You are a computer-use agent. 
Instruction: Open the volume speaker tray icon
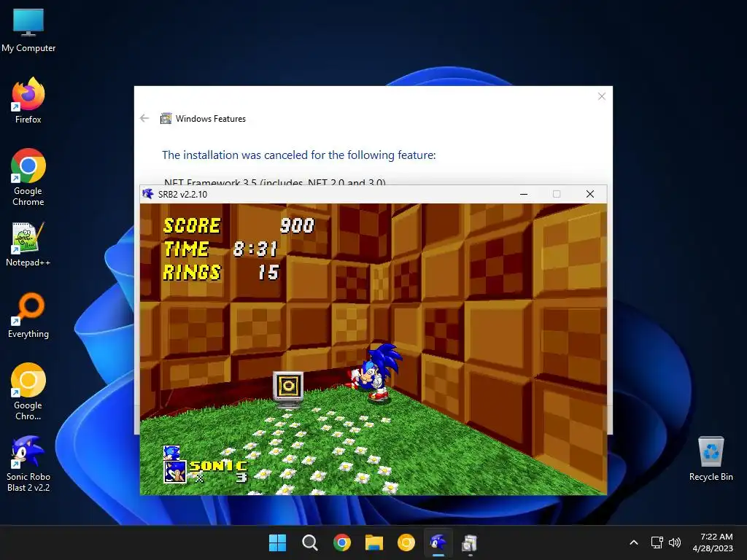(675, 542)
